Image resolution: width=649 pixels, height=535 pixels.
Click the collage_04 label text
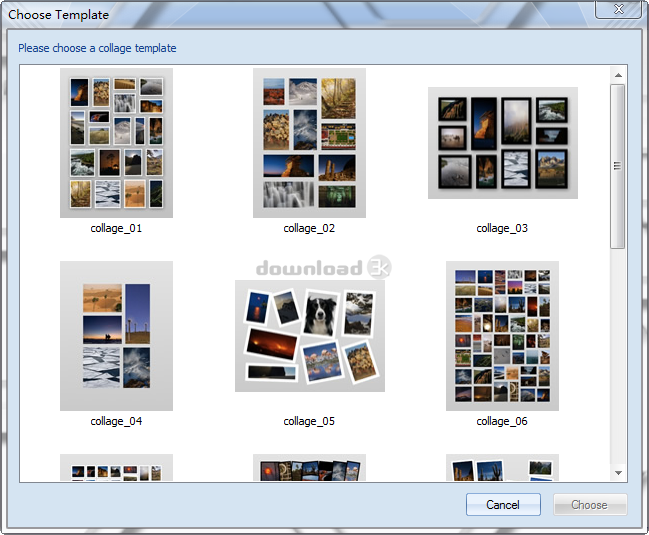click(116, 421)
